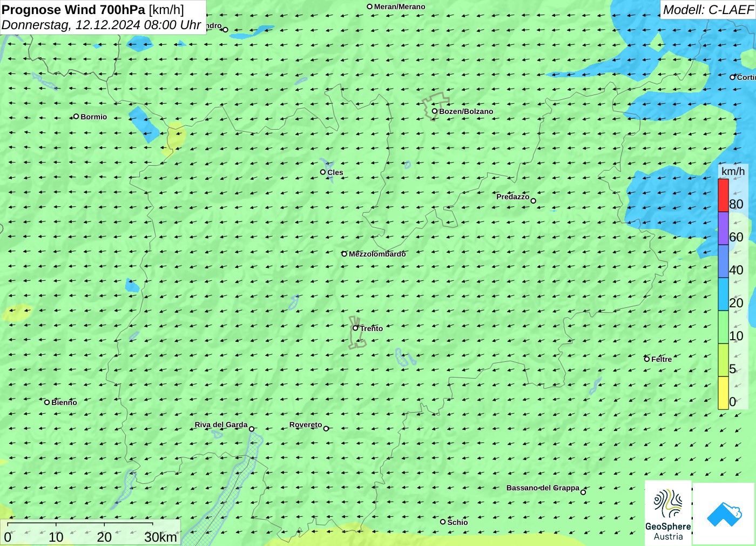Click the 'Cles' text label
The image size is (756, 546).
335,172
